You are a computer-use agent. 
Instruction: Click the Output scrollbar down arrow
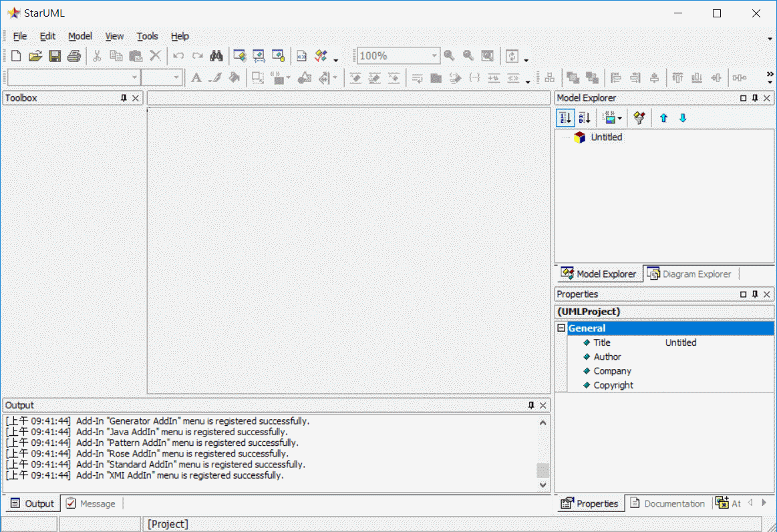point(542,485)
